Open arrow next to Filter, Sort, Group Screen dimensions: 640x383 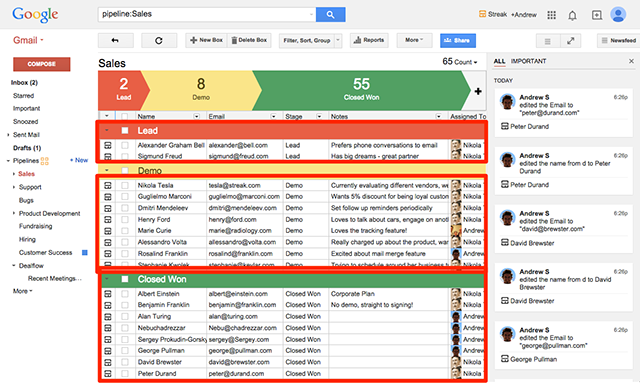pos(338,40)
